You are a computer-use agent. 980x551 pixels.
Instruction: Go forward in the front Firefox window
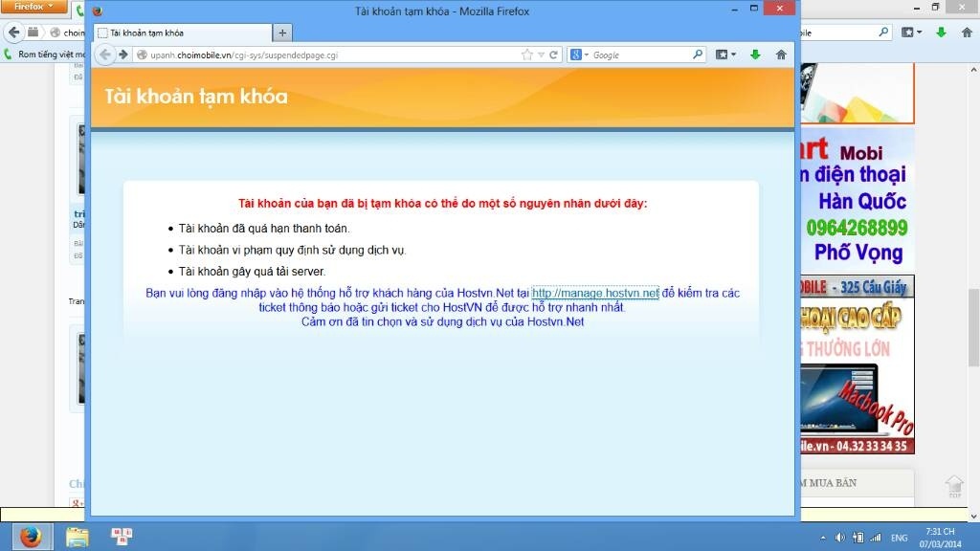pos(123,55)
